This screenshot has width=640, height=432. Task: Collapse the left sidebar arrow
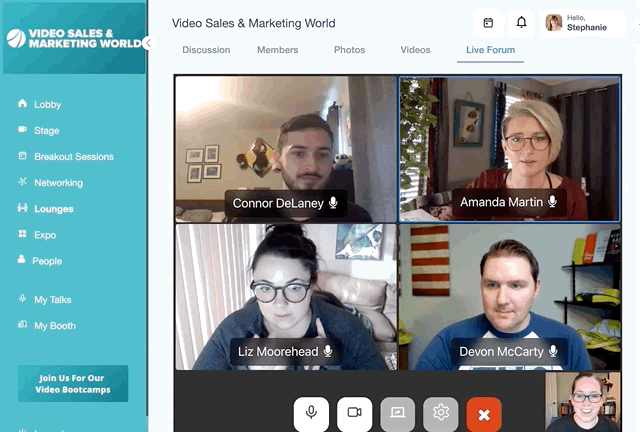point(148,43)
